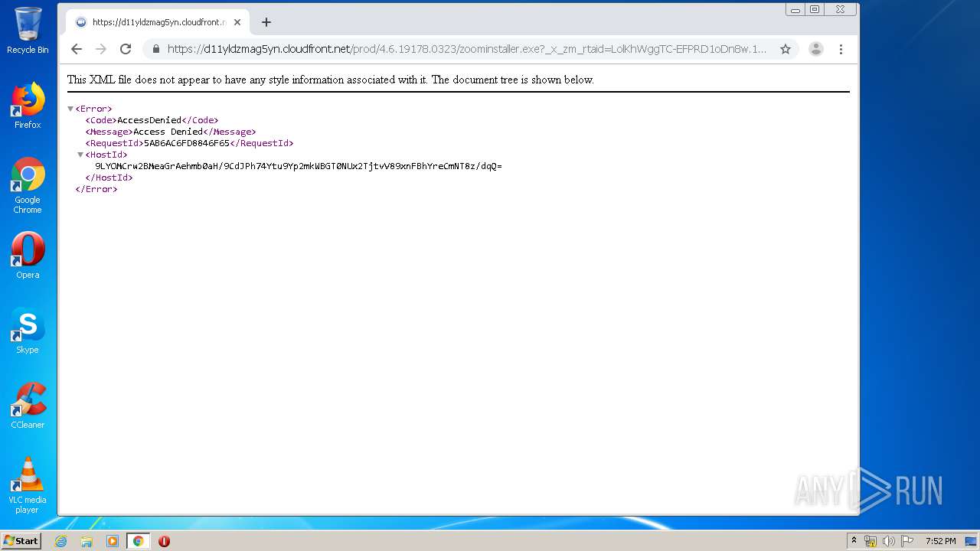Image resolution: width=980 pixels, height=551 pixels.
Task: Open Chrome three-dot menu
Action: coord(841,49)
